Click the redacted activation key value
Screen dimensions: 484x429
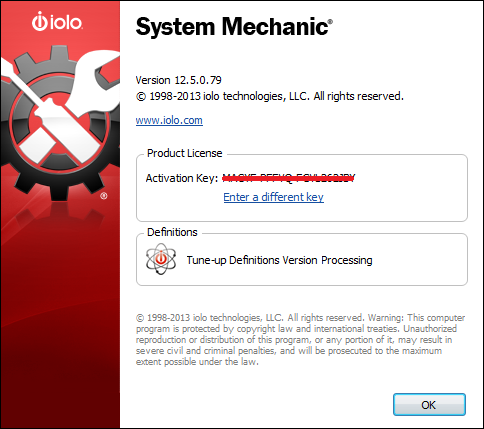click(x=289, y=179)
